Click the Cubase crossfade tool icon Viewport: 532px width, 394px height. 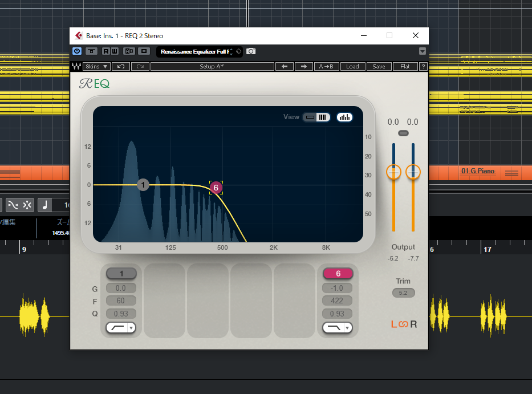point(13,205)
